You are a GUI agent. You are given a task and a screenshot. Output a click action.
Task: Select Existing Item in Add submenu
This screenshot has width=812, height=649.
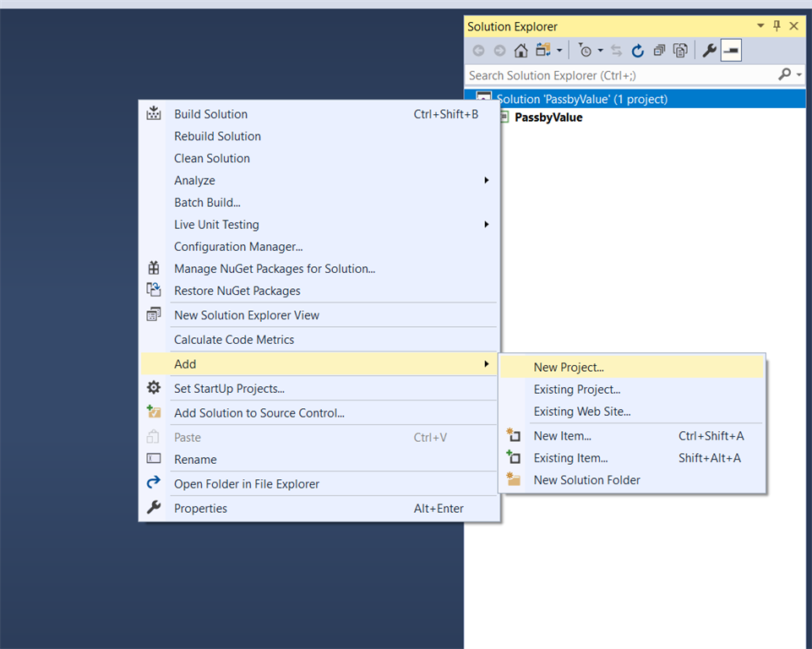tap(632, 458)
